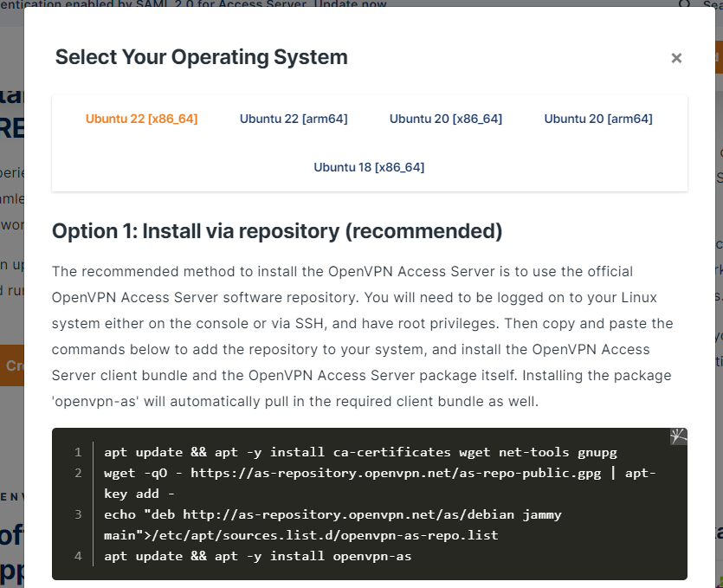Image resolution: width=723 pixels, height=588 pixels.
Task: Open the Ubuntu 20 [arm64] tab
Action: (598, 119)
